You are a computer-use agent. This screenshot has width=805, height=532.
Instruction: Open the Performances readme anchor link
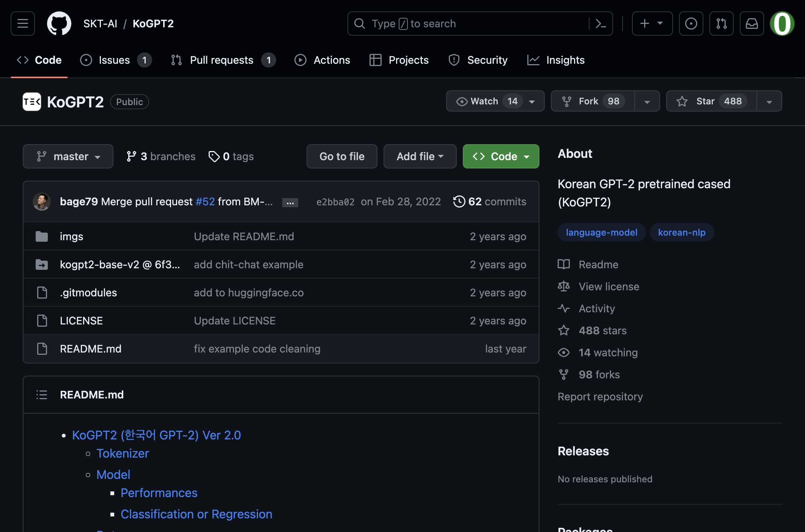pos(159,493)
